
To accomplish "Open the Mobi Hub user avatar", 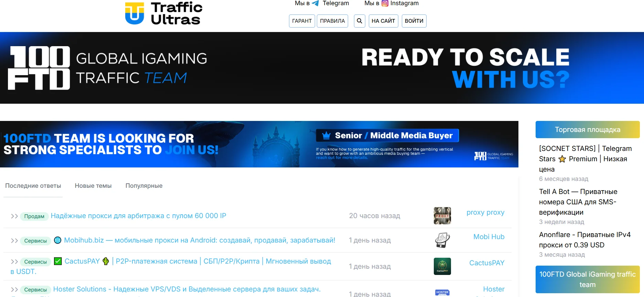I will point(442,240).
